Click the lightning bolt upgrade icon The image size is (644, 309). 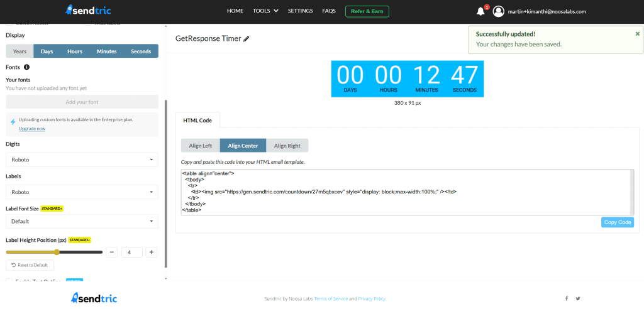click(13, 122)
